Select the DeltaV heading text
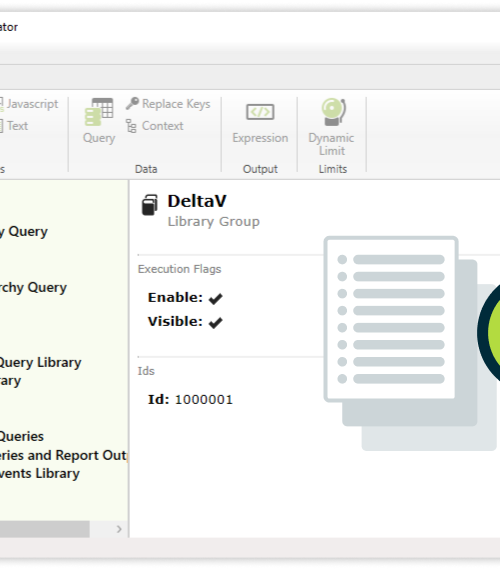The width and height of the screenshot is (500, 569). coord(197,201)
